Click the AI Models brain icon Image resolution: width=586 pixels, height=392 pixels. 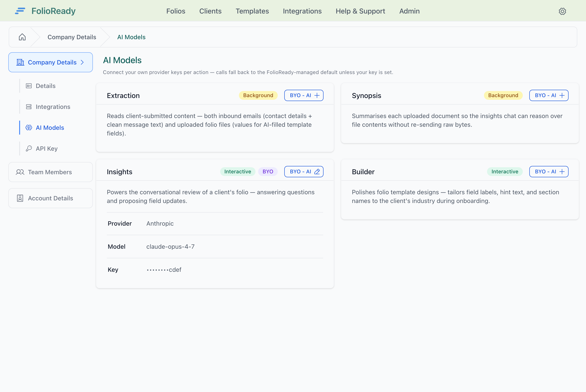(29, 128)
